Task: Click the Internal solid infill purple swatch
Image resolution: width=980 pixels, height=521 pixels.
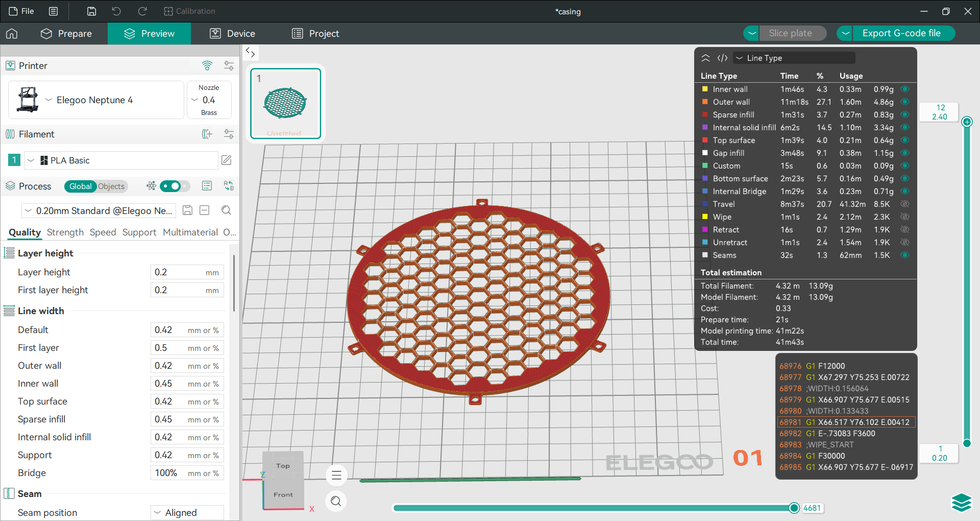Action: (x=705, y=127)
